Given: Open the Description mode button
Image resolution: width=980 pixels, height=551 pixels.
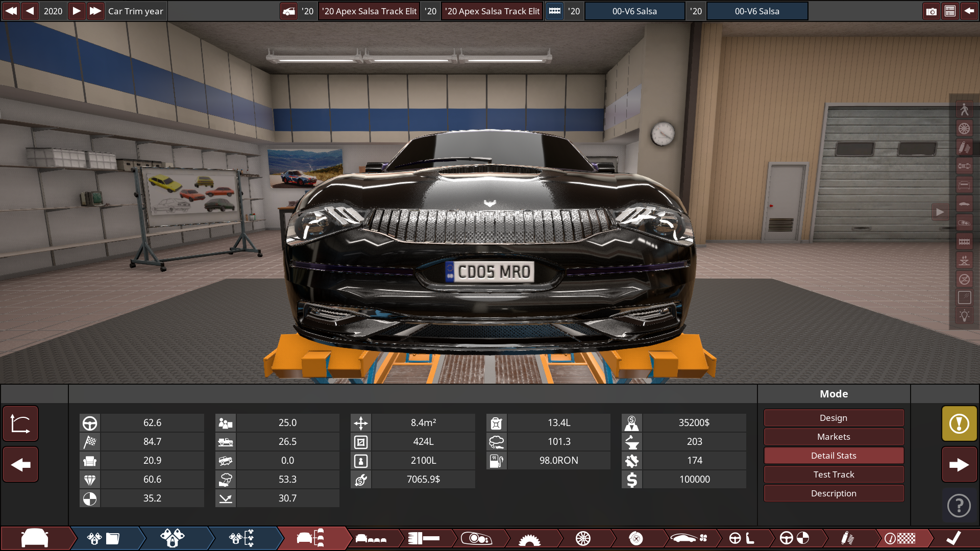Looking at the screenshot, I should click(x=834, y=493).
